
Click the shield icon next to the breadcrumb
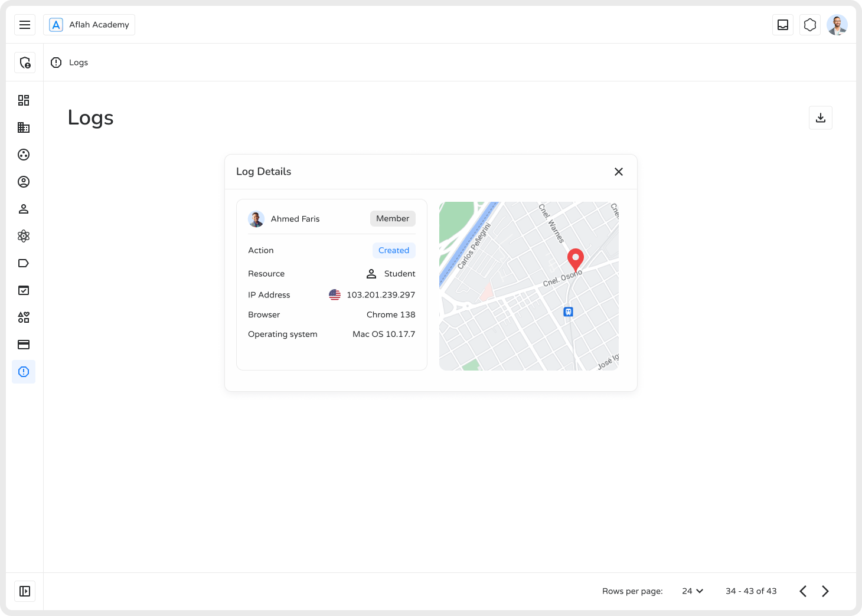point(25,62)
